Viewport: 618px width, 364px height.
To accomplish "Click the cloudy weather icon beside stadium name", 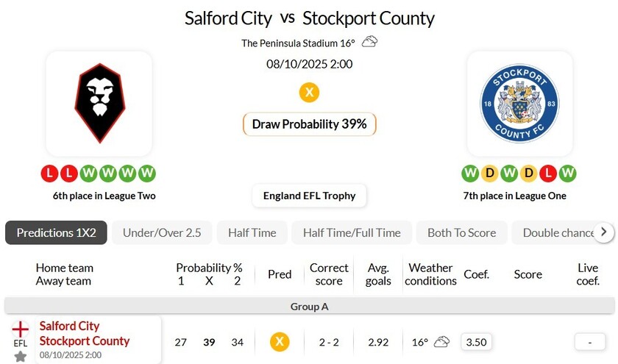I will [369, 42].
